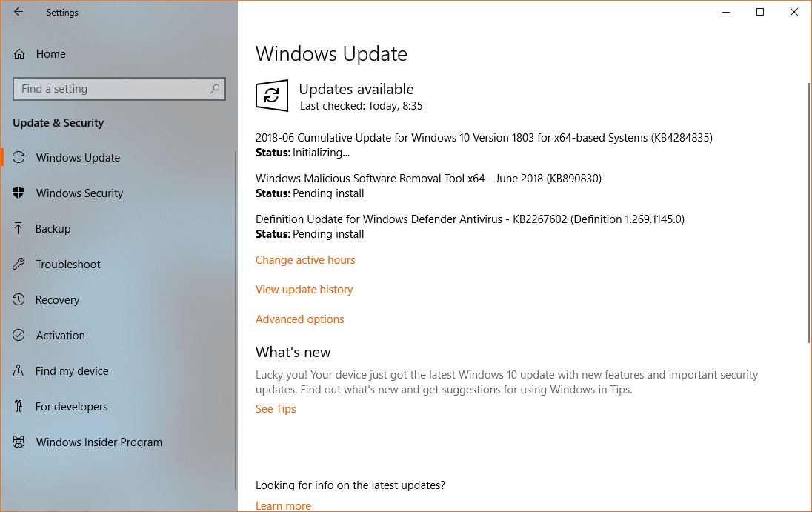The image size is (812, 512).
Task: Navigate to the Recovery section
Action: point(57,300)
